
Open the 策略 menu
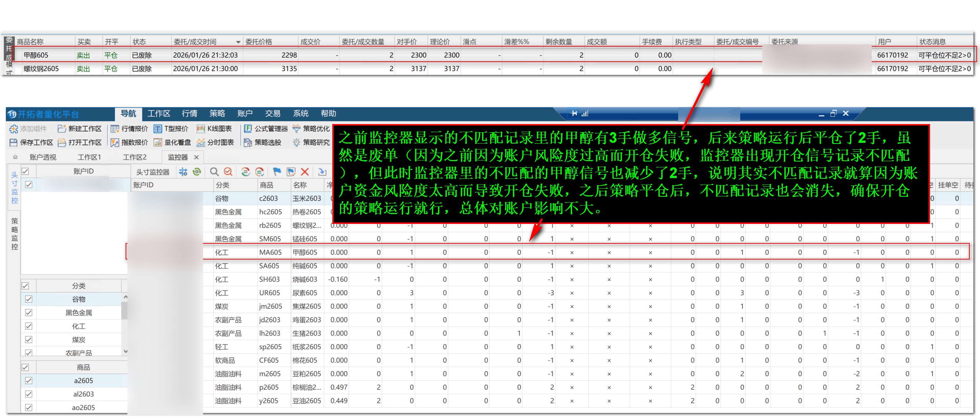click(217, 113)
